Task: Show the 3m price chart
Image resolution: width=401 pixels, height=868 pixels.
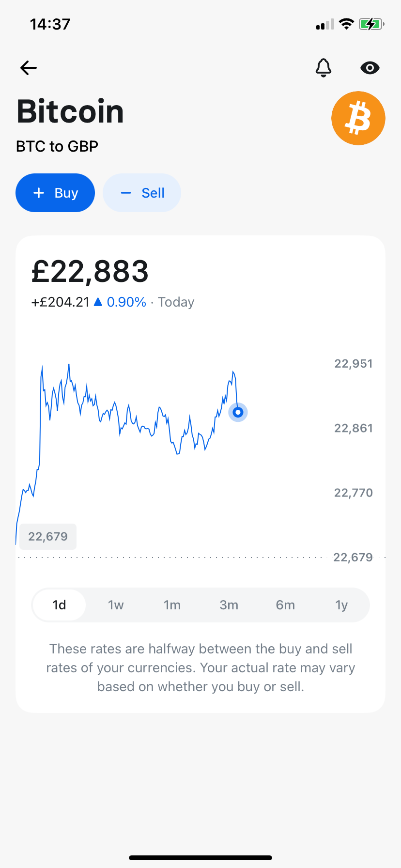Action: point(229,605)
